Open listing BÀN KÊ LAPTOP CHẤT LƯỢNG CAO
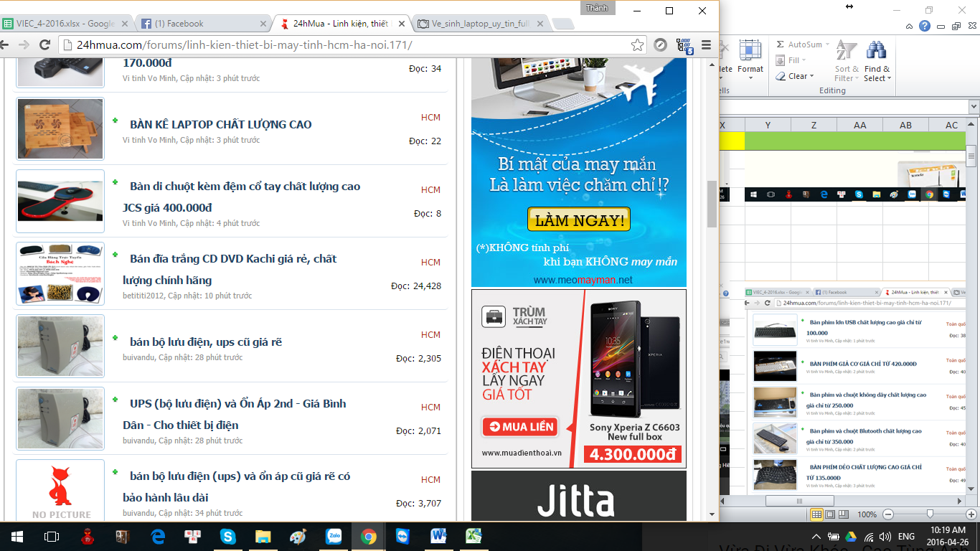Image resolution: width=980 pixels, height=551 pixels. click(221, 124)
